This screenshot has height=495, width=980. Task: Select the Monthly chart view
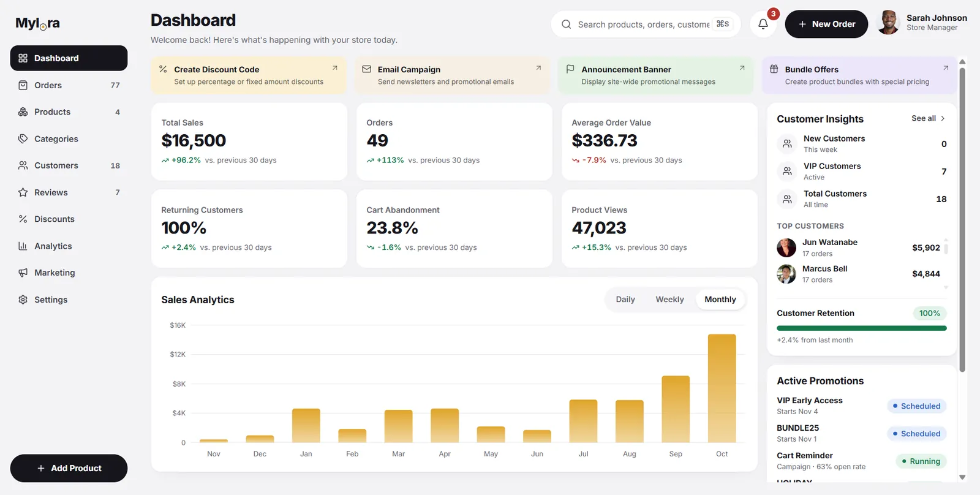pos(720,300)
